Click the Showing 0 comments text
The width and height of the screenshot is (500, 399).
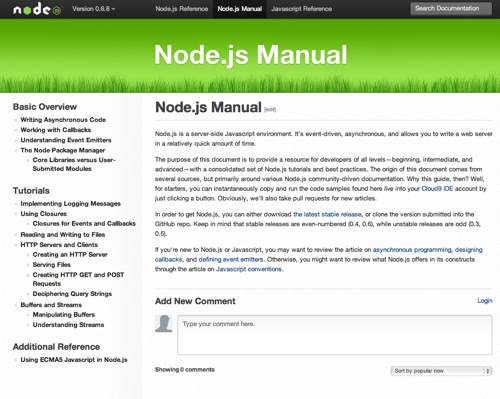click(185, 369)
